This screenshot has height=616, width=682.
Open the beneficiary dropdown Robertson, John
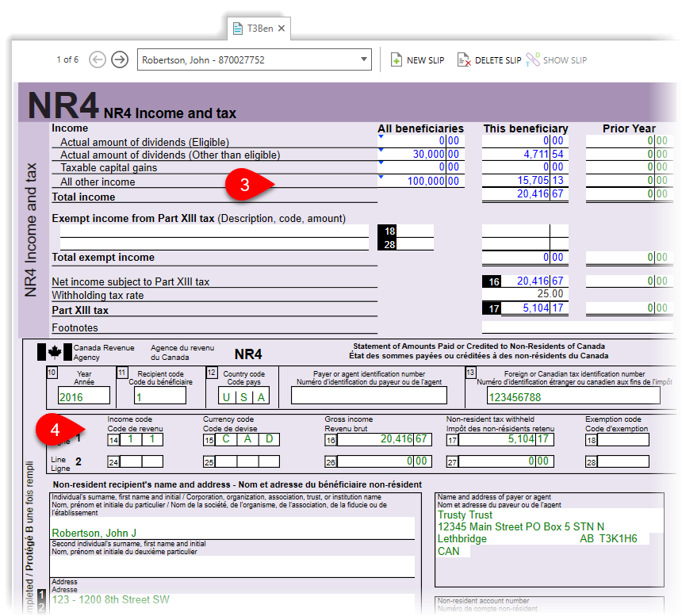pyautogui.click(x=255, y=59)
